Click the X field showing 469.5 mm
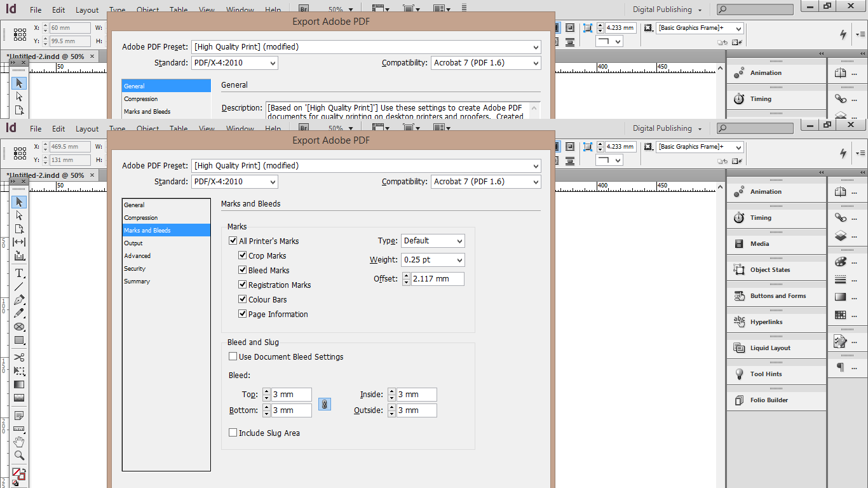868x488 pixels. pos(70,147)
